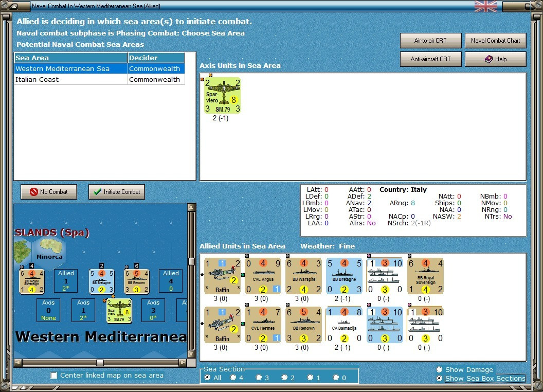Select the CA Dalmacija cruiser unit

344,325
